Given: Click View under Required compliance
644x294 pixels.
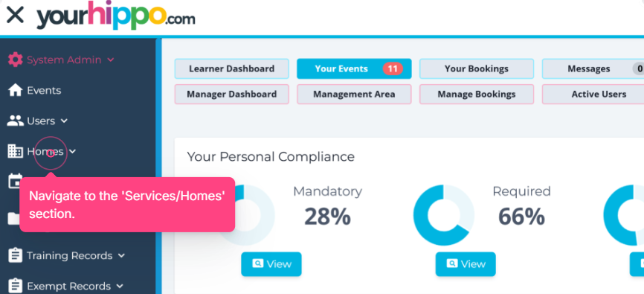Looking at the screenshot, I should (x=466, y=264).
